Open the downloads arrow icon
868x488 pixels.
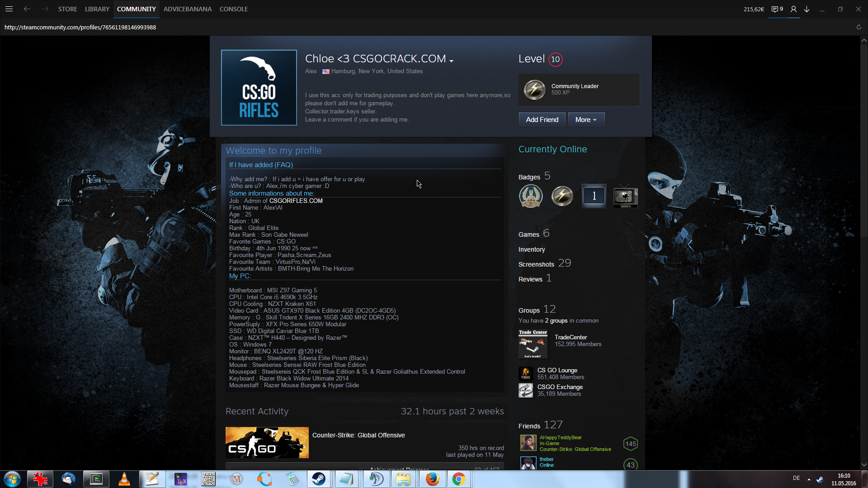coord(807,9)
